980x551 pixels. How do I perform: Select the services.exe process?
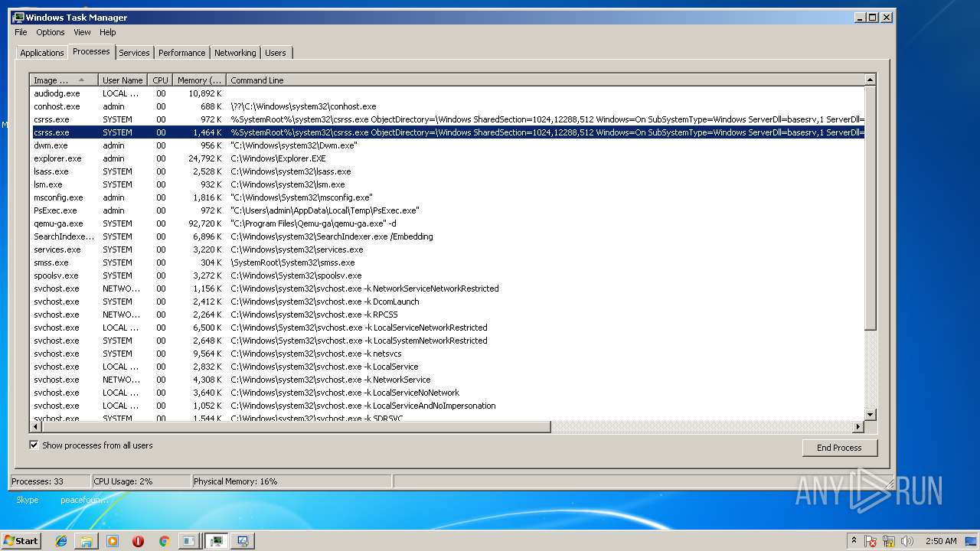tap(447, 249)
